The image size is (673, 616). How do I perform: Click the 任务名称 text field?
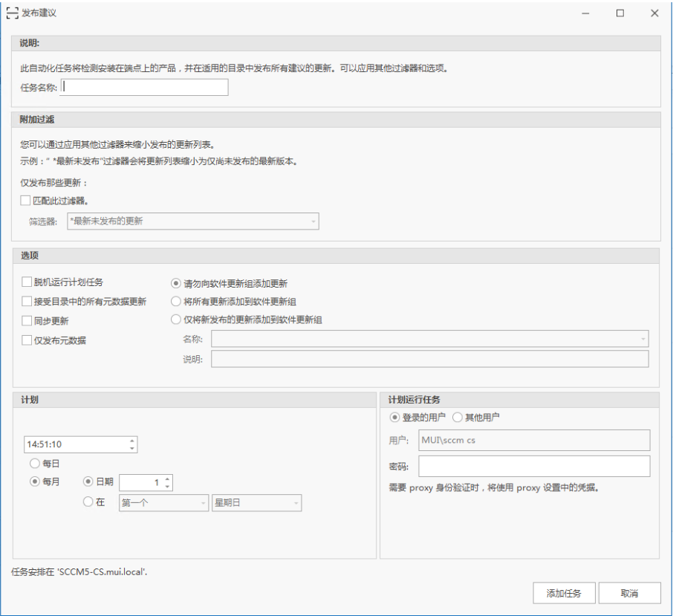[144, 87]
